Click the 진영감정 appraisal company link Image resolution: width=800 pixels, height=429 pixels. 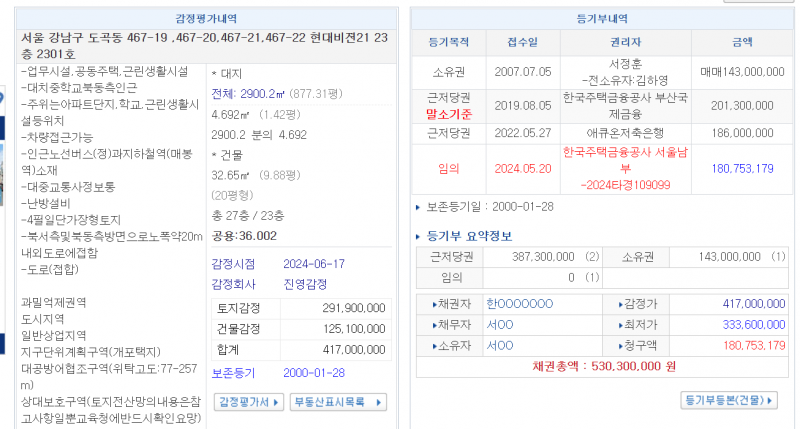pyautogui.click(x=307, y=283)
